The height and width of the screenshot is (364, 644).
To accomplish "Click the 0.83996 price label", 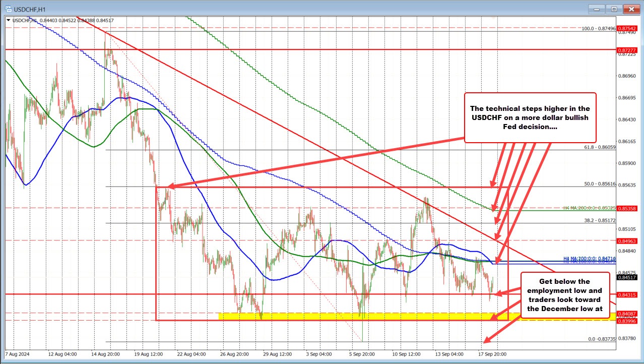I will (627, 321).
